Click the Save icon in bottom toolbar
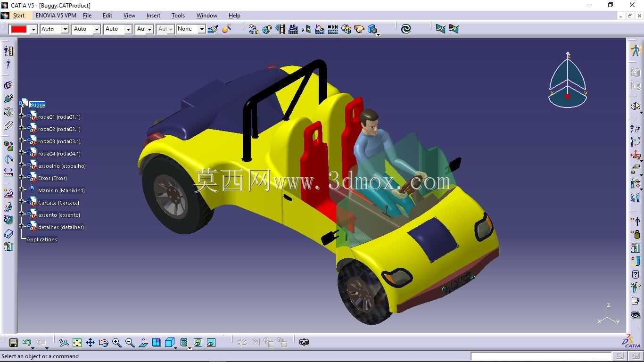This screenshot has height=362, width=644. pyautogui.click(x=14, y=343)
